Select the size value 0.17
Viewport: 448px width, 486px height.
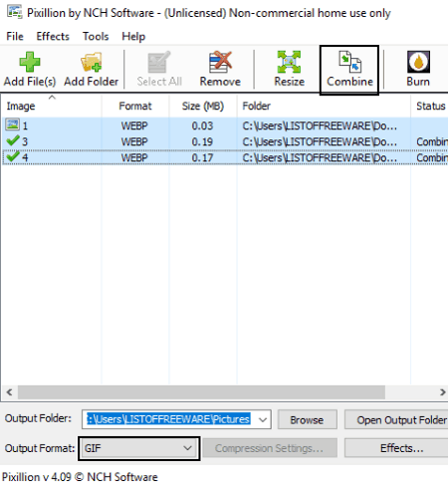point(202,157)
